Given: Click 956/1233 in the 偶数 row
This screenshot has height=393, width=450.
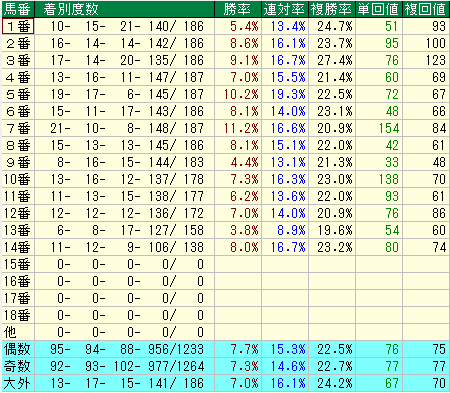Looking at the screenshot, I should pyautogui.click(x=176, y=349).
